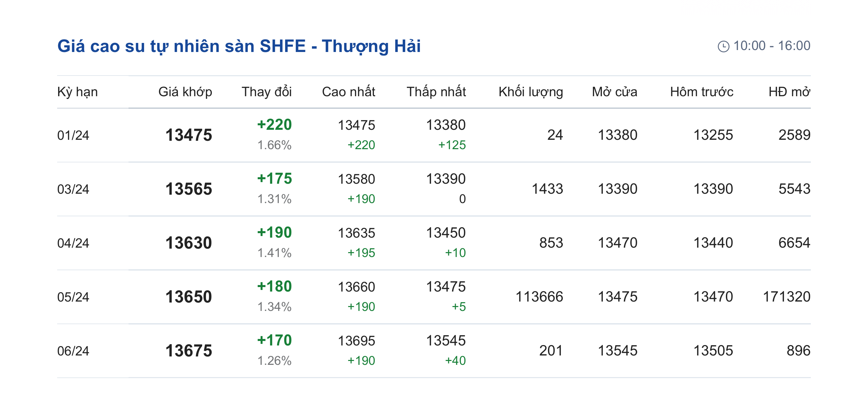Image resolution: width=868 pixels, height=401 pixels.
Task: Click the 113666 volume cell
Action: tap(539, 297)
